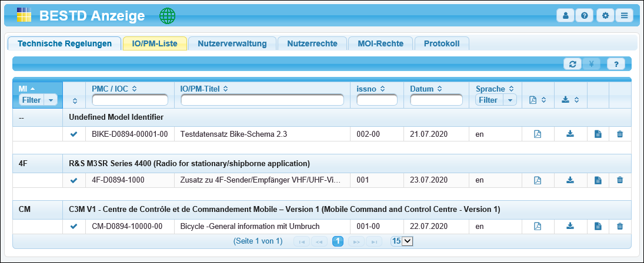The image size is (644, 263).
Task: Download CM-D0894-10000-00 data
Action: coord(570,226)
